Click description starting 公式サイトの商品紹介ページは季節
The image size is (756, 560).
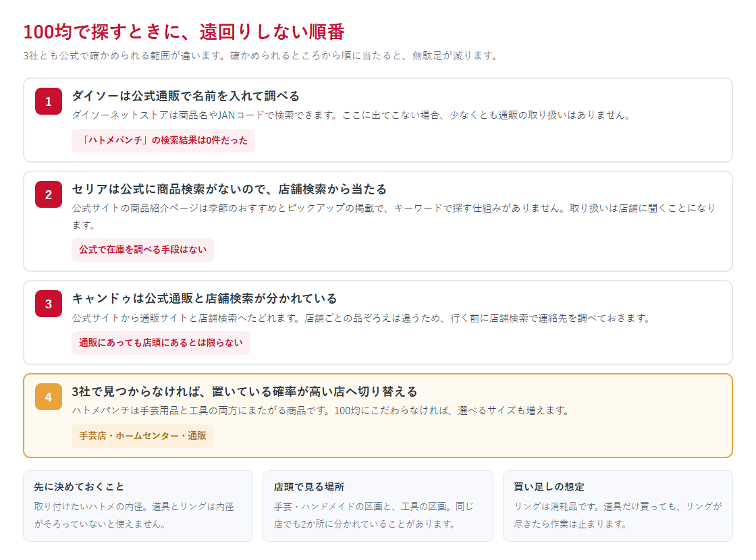point(394,217)
